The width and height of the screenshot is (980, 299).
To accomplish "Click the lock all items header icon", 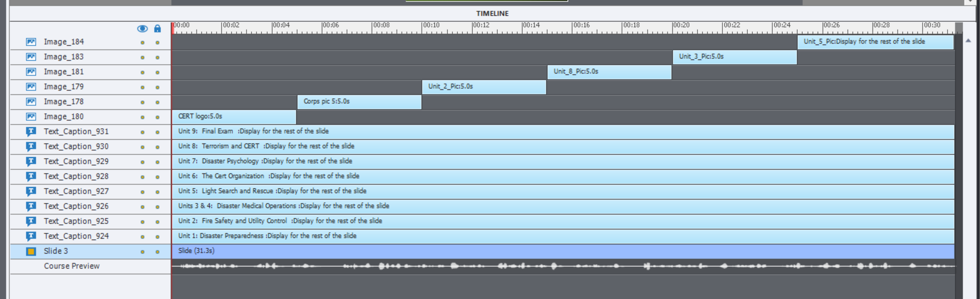I will 157,28.
